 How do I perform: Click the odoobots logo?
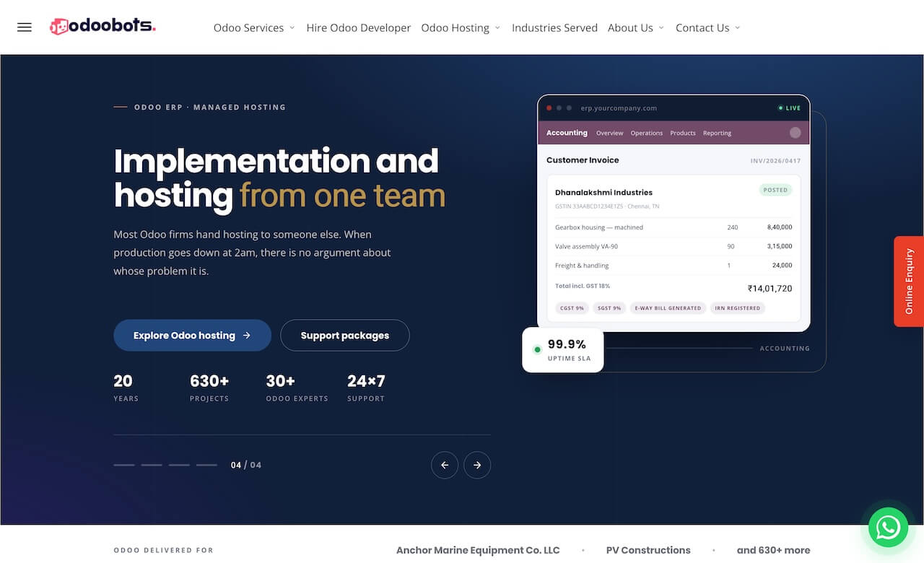[x=103, y=27]
